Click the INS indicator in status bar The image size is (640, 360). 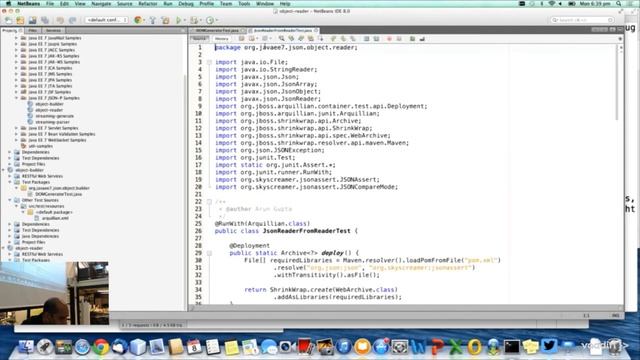[x=615, y=316]
